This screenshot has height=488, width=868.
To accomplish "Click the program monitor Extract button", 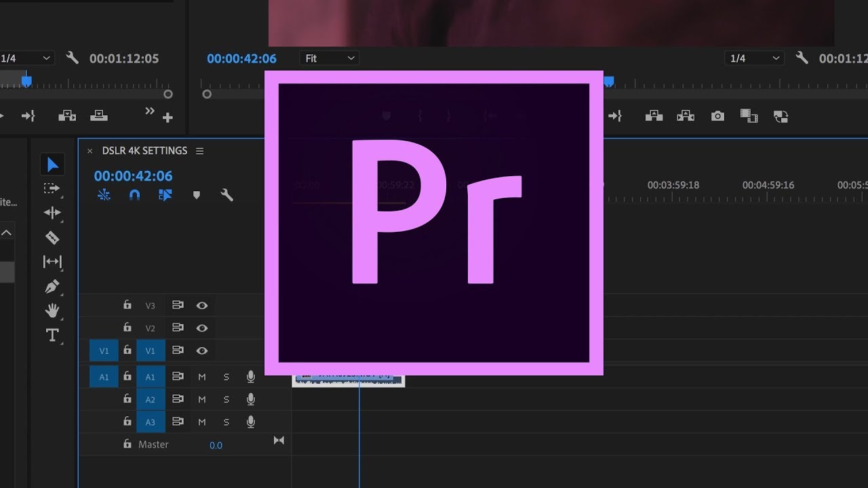I will [x=686, y=116].
